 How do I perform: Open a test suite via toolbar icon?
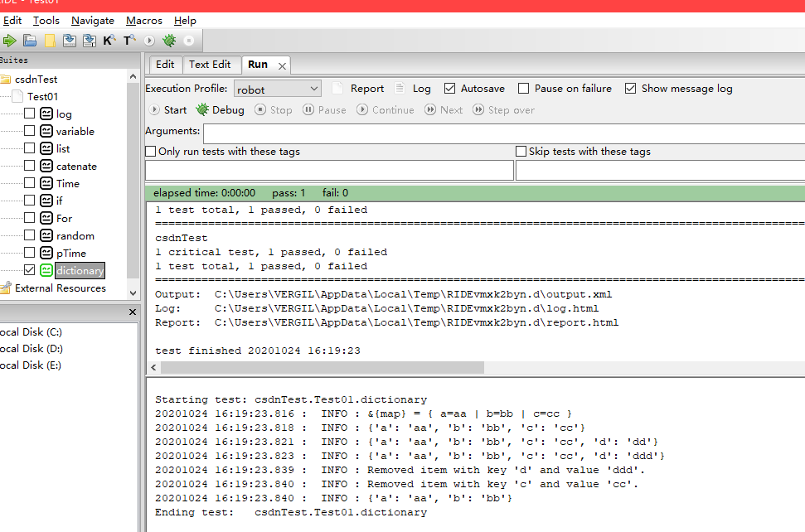tap(30, 41)
